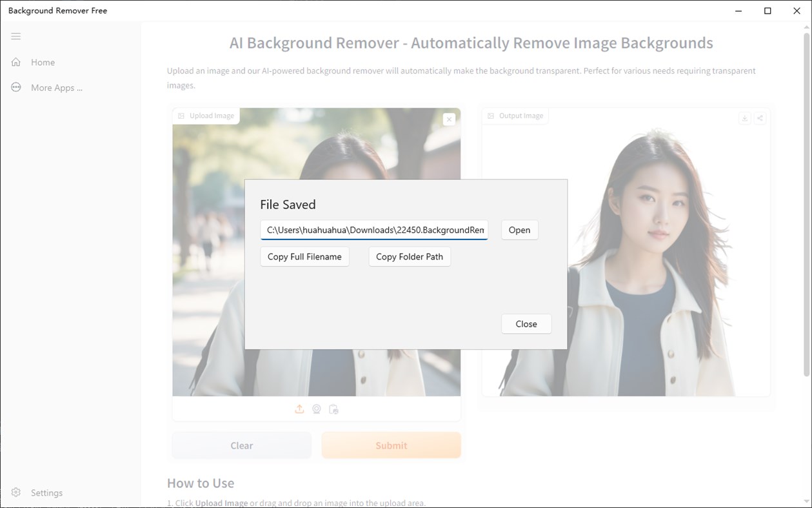Click the Home icon in the sidebar
812x508 pixels.
tap(15, 61)
